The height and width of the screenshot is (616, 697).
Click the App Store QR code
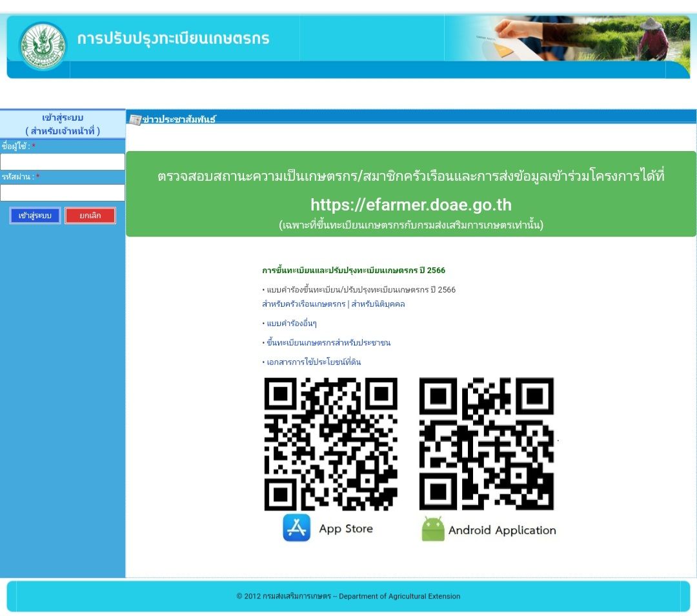pos(330,444)
